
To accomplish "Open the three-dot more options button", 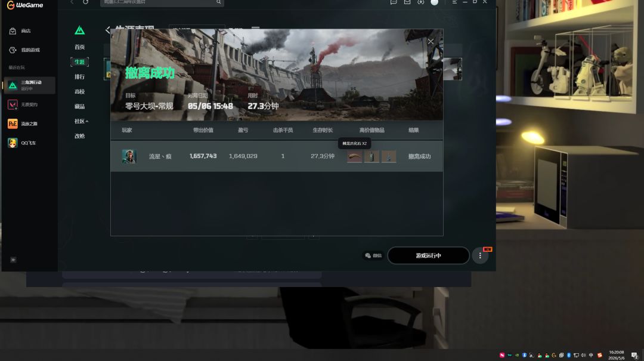I will click(479, 256).
